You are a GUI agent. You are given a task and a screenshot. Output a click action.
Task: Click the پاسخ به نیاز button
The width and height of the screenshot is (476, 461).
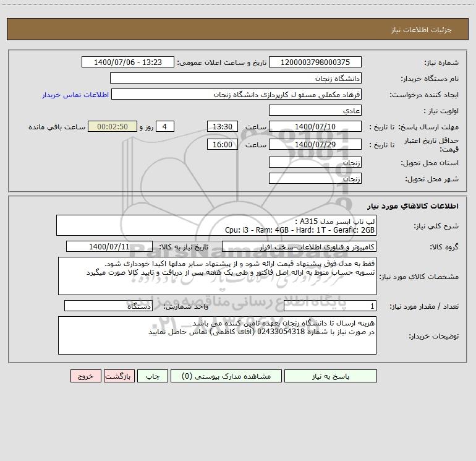pyautogui.click(x=331, y=376)
